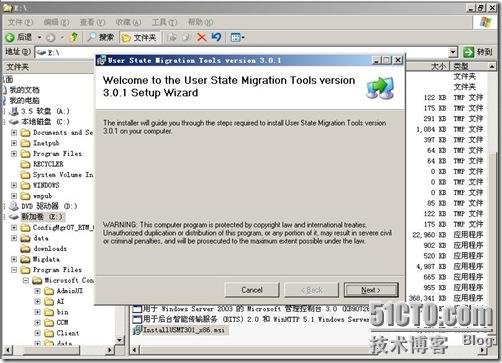This screenshot has height=363, width=502.
Task: Click the red Delete X toolbar icon
Action: pos(202,37)
